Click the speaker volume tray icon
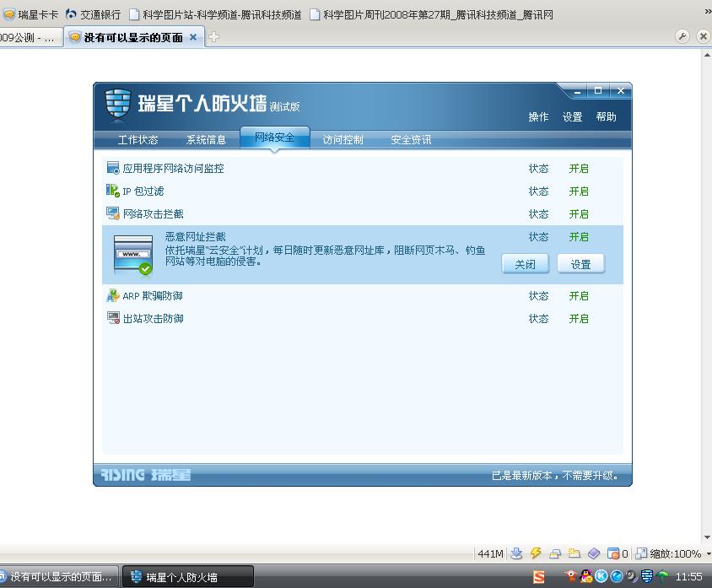 [x=632, y=576]
